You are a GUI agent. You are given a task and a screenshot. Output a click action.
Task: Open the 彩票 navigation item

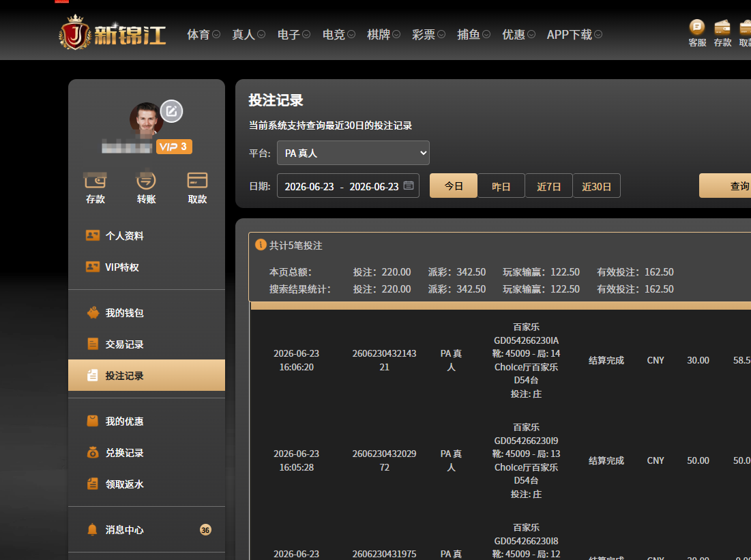tap(424, 35)
